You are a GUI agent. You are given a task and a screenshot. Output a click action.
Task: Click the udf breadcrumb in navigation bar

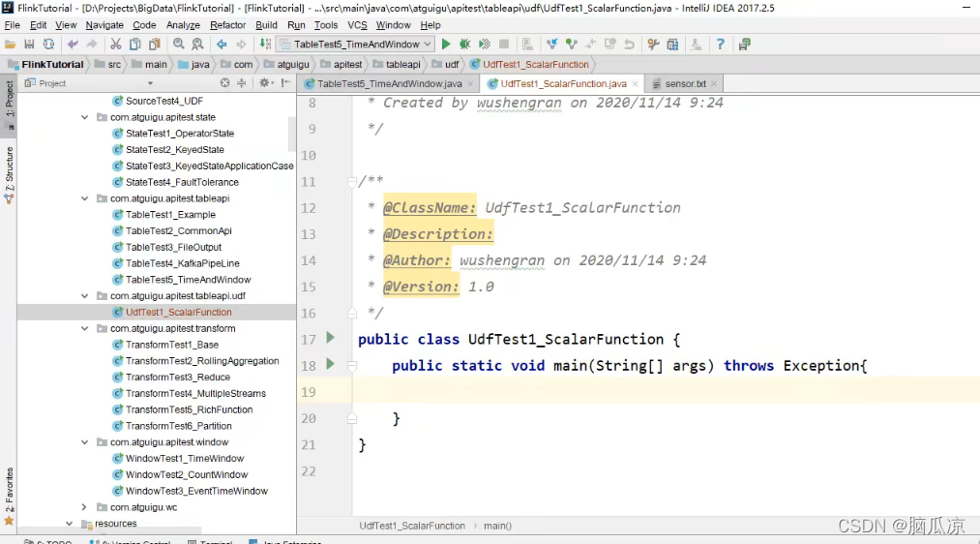(x=446, y=65)
